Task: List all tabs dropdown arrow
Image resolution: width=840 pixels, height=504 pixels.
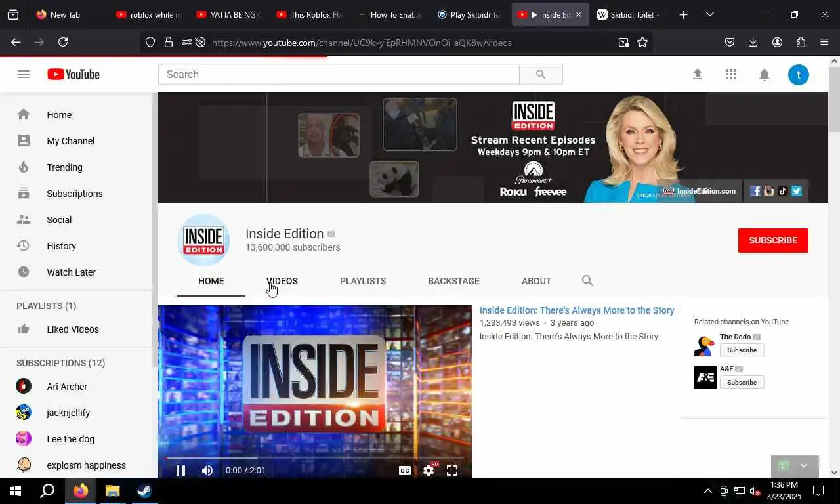Action: point(709,14)
